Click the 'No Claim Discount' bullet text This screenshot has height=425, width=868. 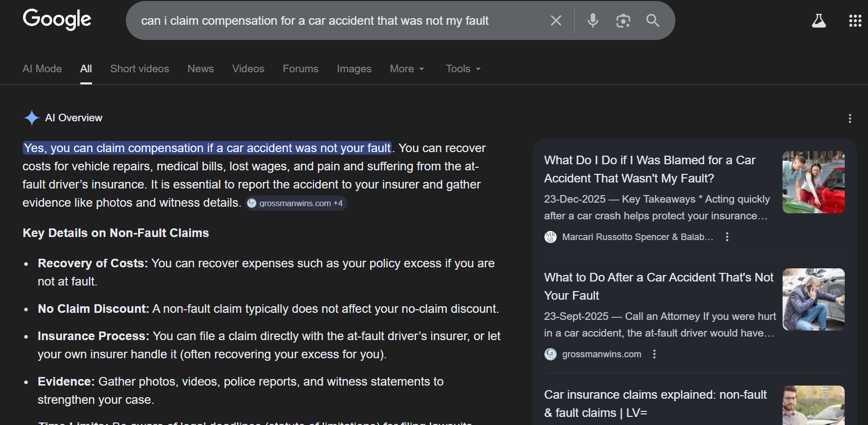pos(268,309)
